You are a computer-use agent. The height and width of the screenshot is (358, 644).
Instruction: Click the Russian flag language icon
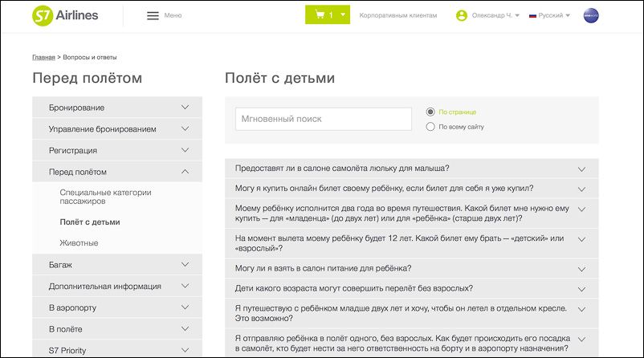(x=532, y=15)
